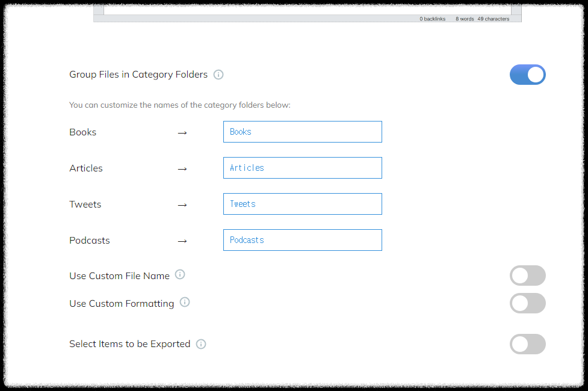Click into the Podcasts folder name box
This screenshot has height=391, width=588.
(303, 240)
